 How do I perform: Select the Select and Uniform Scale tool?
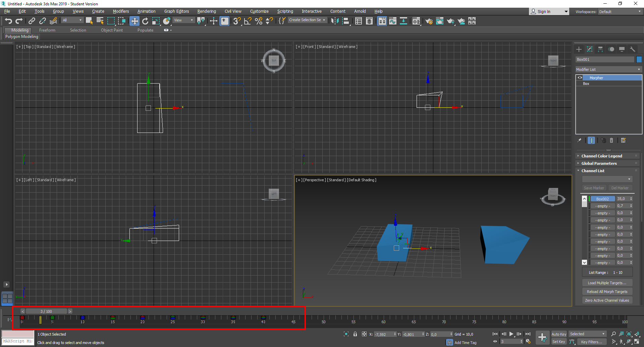pos(156,21)
